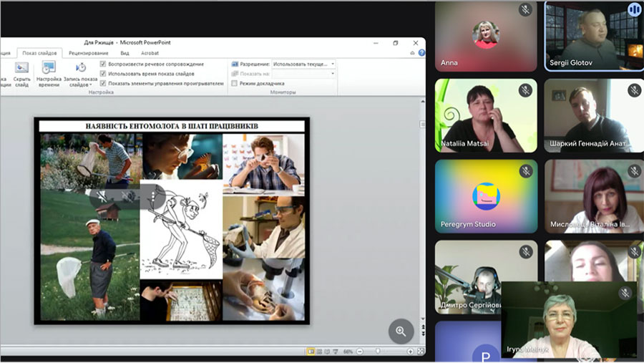The width and height of the screenshot is (644, 363).
Task: Open the Вид ribbon tab
Action: (125, 53)
